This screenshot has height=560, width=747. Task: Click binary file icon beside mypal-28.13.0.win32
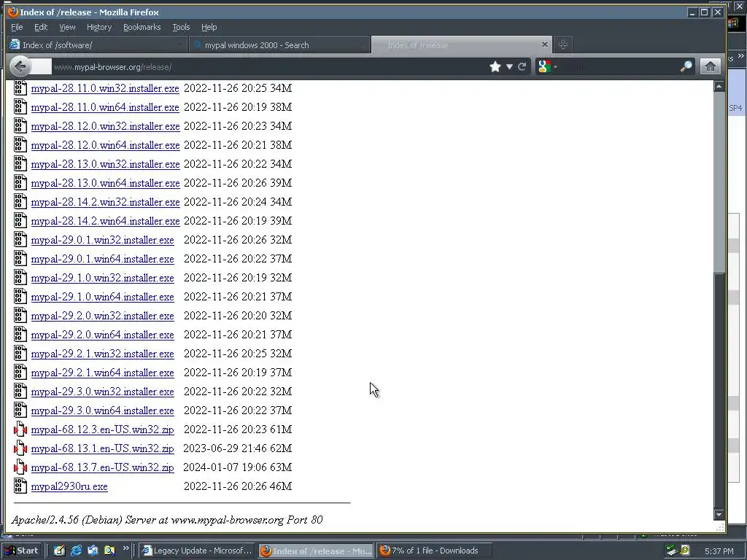pos(20,163)
